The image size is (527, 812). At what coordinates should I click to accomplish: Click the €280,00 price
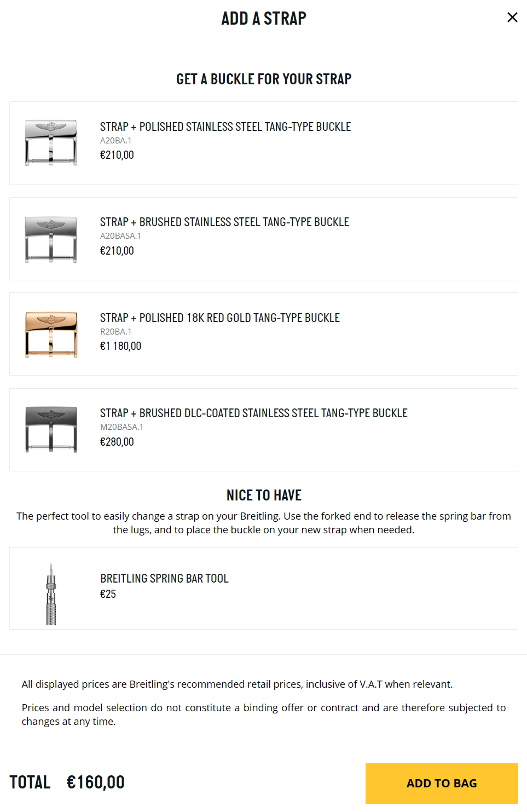coord(117,442)
